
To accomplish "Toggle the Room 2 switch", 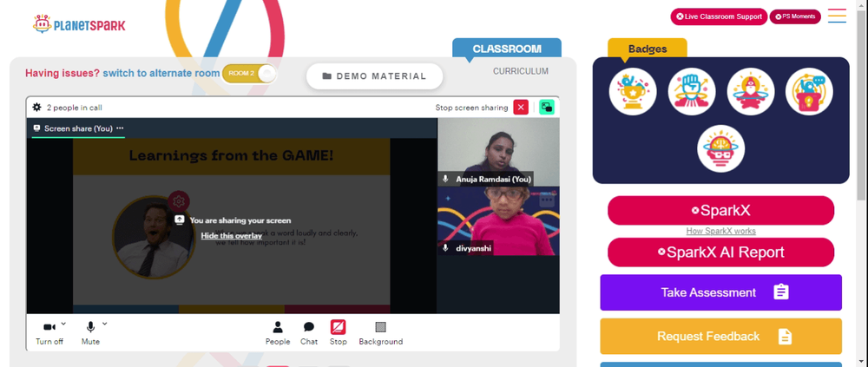I will (249, 74).
